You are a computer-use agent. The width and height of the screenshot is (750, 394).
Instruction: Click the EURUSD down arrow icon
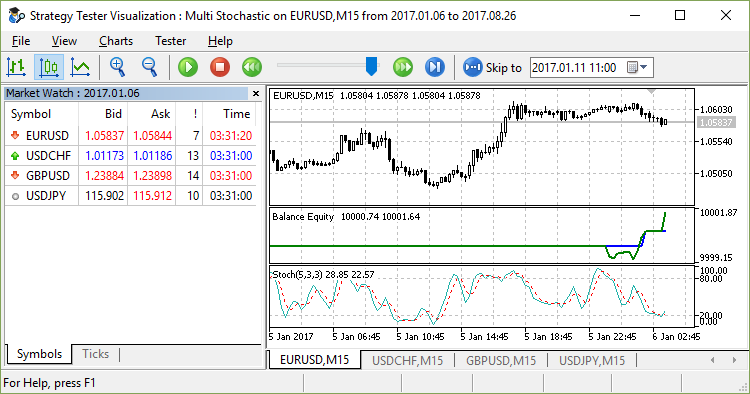click(15, 135)
